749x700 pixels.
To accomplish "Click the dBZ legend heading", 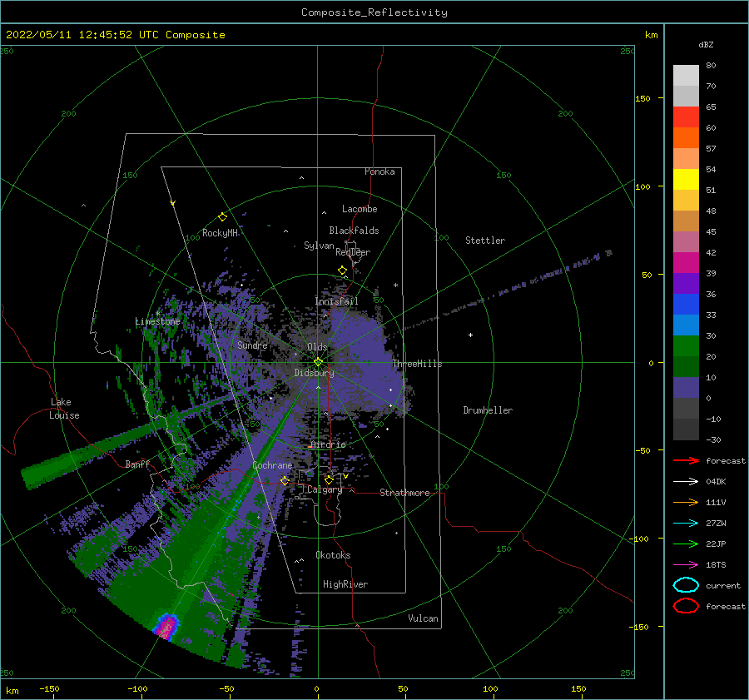I will pos(706,44).
